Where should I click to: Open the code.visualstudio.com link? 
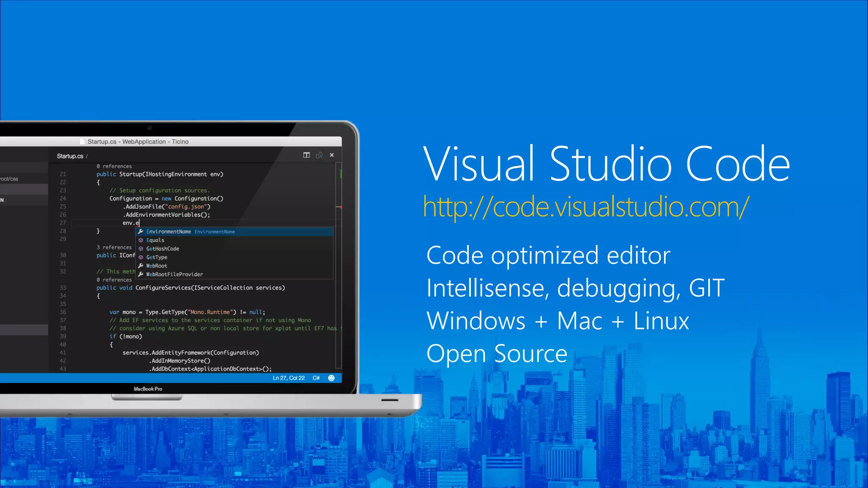tap(586, 207)
